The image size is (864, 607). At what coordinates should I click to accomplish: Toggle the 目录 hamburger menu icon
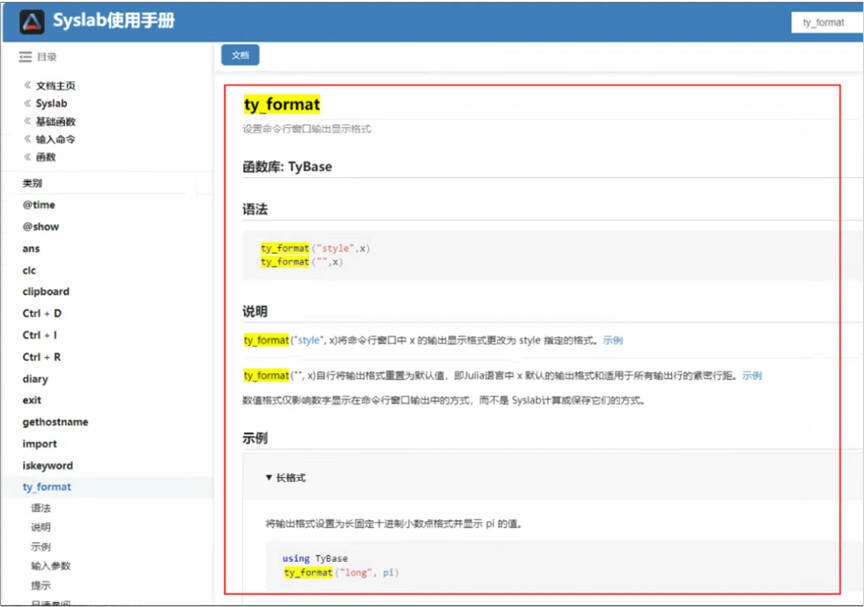[x=25, y=57]
